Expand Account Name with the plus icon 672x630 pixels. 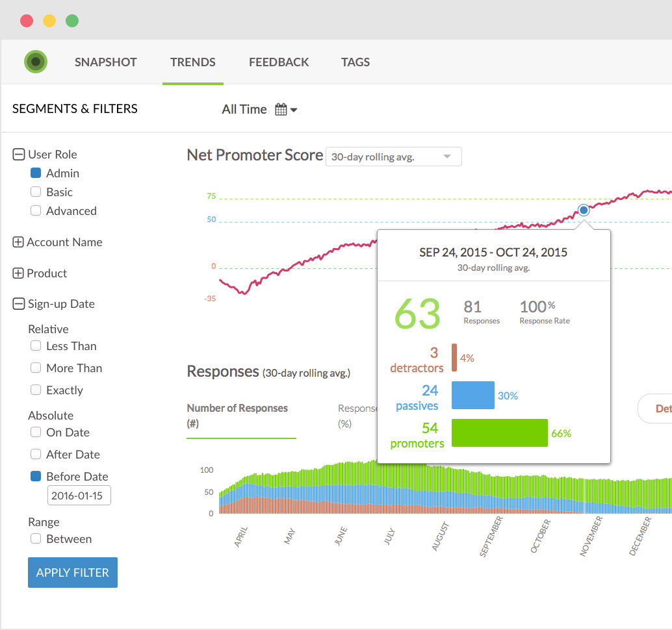tap(18, 242)
